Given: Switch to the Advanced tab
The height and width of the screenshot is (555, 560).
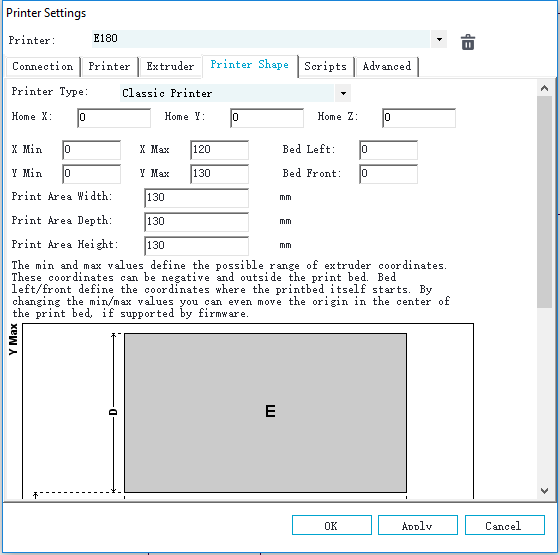Looking at the screenshot, I should [387, 66].
